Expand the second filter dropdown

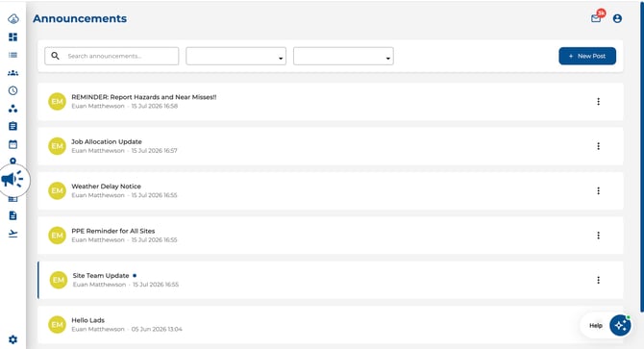pyautogui.click(x=343, y=57)
